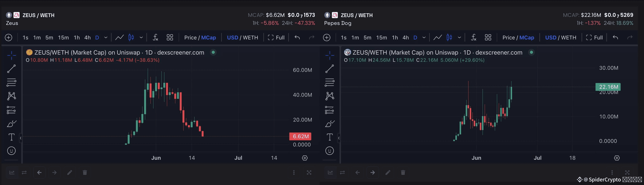Expand the timeframe dropdown on Pepes Dog chart
Viewport: 644px width, 185px height.
pyautogui.click(x=424, y=38)
